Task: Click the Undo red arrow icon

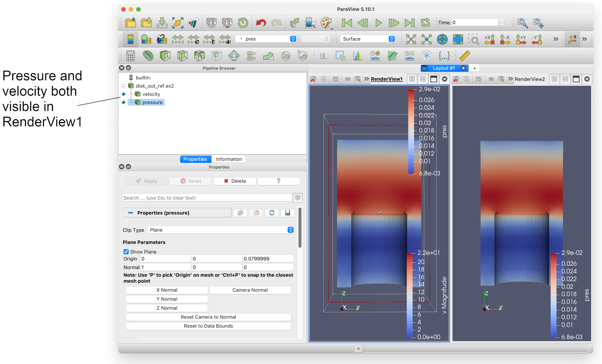Action: [261, 23]
